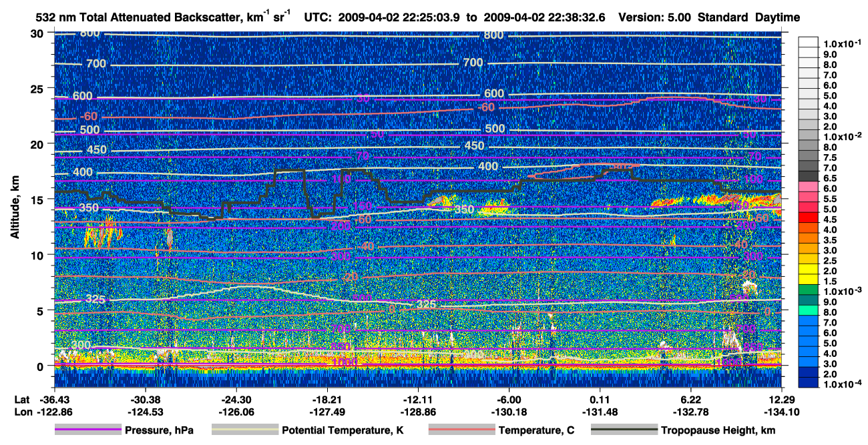
Task: Click the dark Tropopause Height legend swatch
Action: (623, 430)
